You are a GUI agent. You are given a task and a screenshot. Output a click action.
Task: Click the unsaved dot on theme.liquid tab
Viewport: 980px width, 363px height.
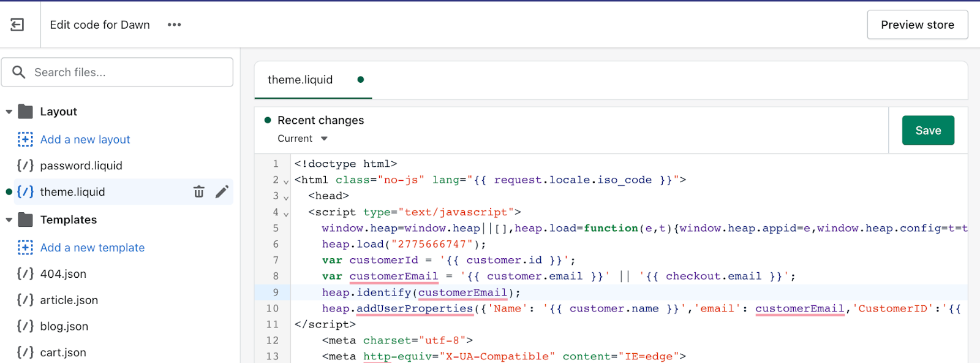point(361,80)
